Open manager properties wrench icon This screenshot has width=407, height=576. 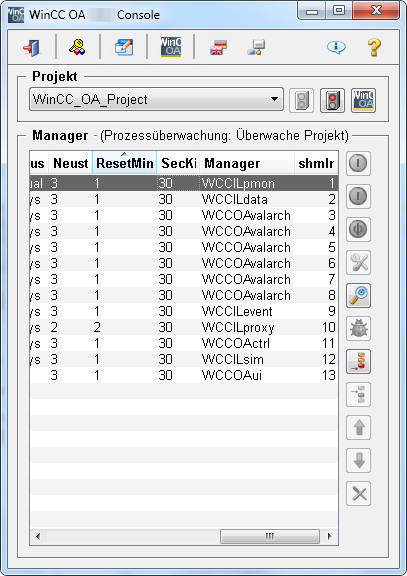359,262
